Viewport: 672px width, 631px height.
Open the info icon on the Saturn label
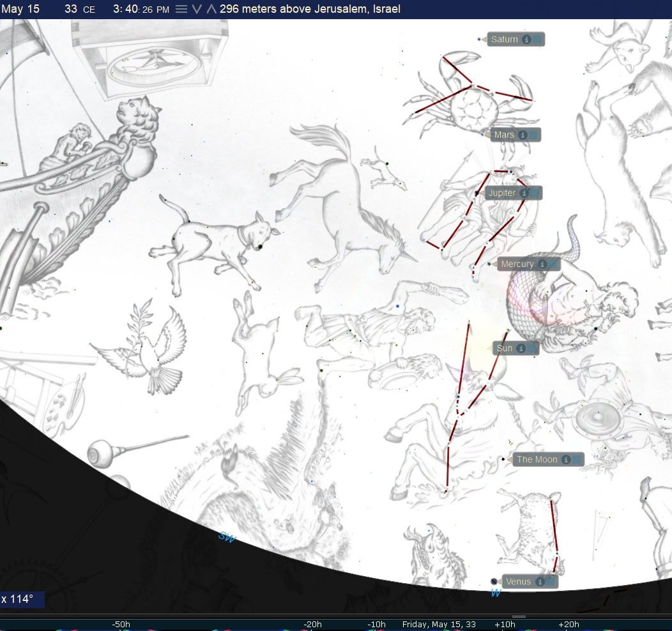526,40
